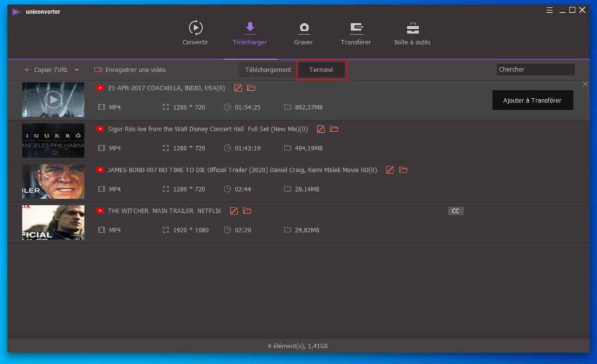Image resolution: width=597 pixels, height=364 pixels.
Task: Click the 02:44 duration
Action: [x=243, y=189]
